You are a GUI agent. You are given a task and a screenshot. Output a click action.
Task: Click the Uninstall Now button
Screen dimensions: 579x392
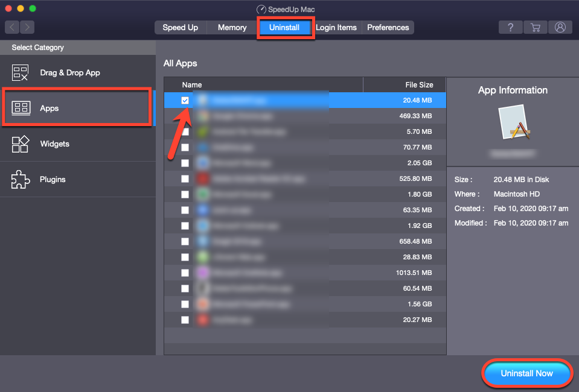tap(526, 373)
